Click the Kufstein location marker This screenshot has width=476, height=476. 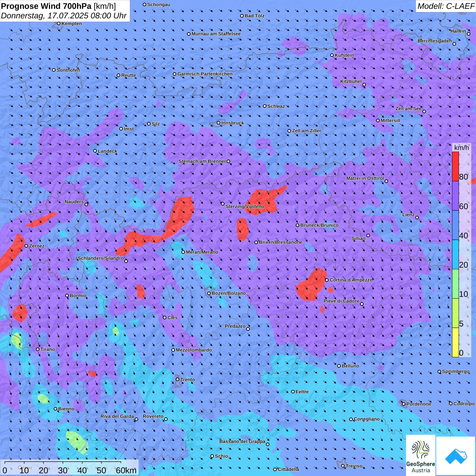[x=332, y=55]
